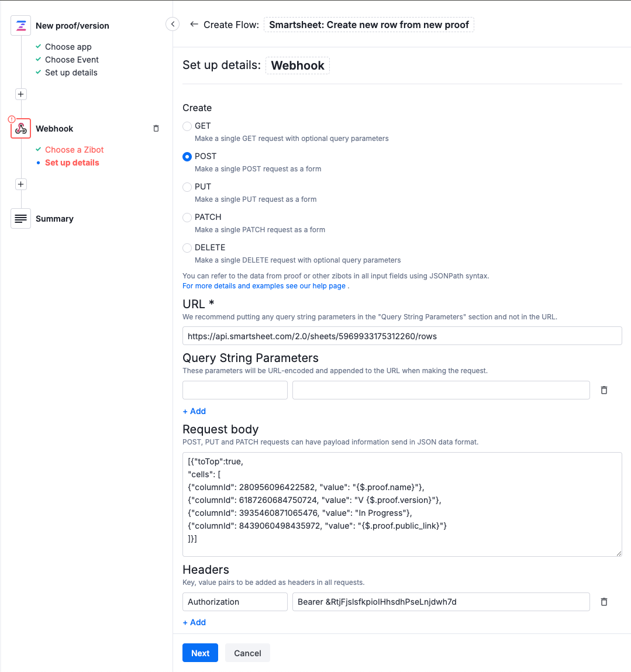Collapse the left flow steps panel
Viewport: 631px width, 672px height.
(173, 24)
